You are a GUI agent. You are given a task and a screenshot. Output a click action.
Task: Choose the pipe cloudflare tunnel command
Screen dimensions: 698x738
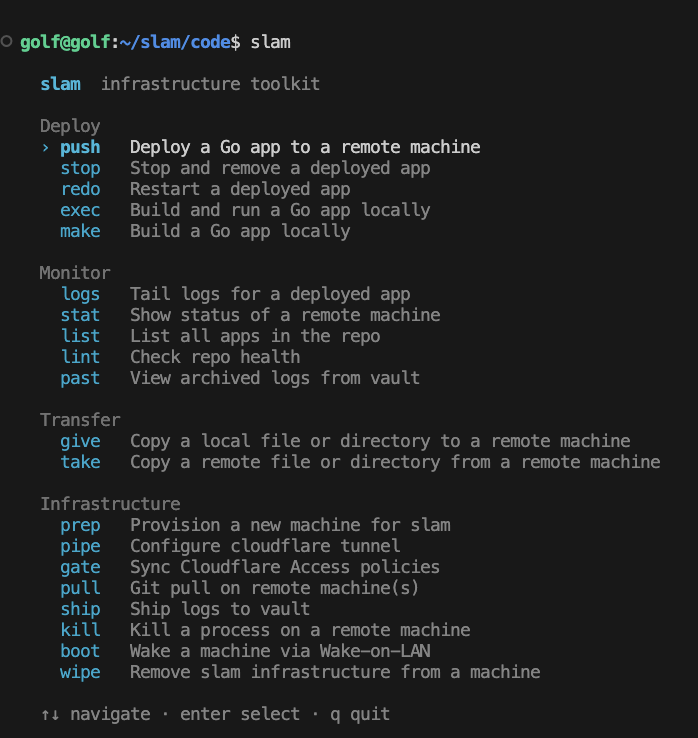[x=80, y=546]
